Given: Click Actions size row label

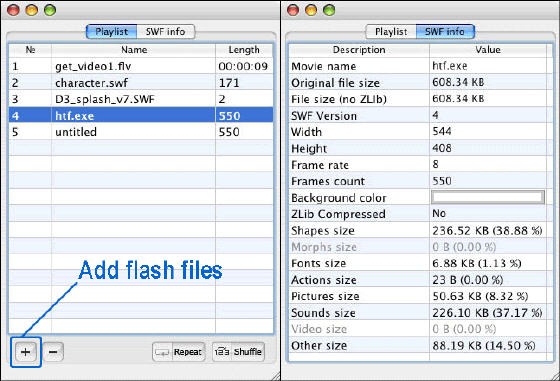Looking at the screenshot, I should (x=324, y=280).
